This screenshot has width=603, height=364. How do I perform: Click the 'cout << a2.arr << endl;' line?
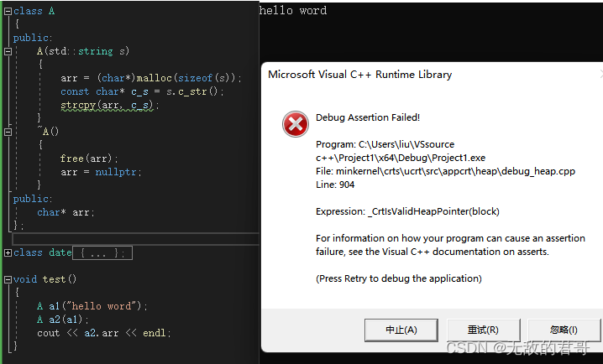point(104,333)
